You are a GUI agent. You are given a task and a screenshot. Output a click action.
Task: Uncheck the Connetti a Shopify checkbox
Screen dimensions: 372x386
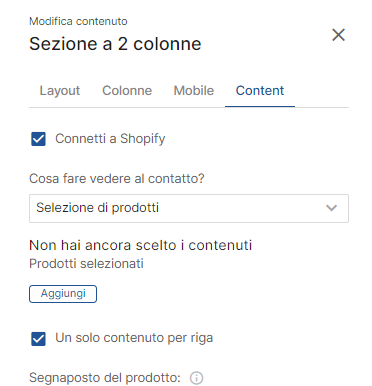pyautogui.click(x=38, y=139)
